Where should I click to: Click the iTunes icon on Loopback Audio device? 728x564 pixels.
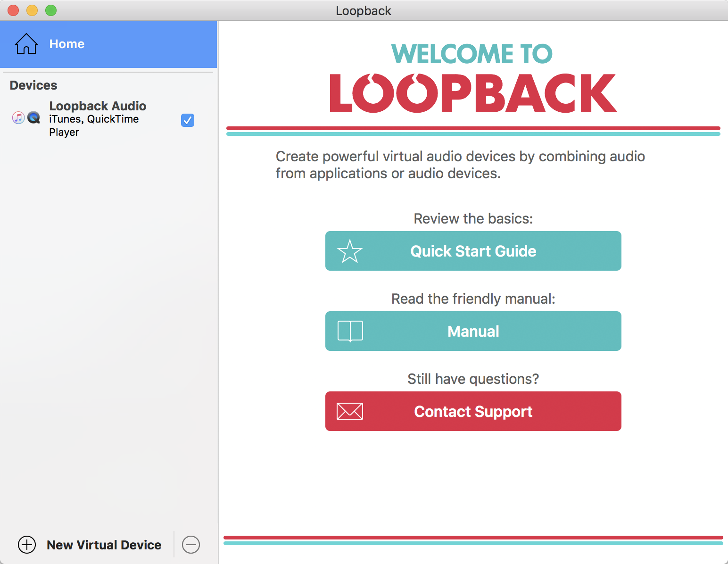(18, 117)
